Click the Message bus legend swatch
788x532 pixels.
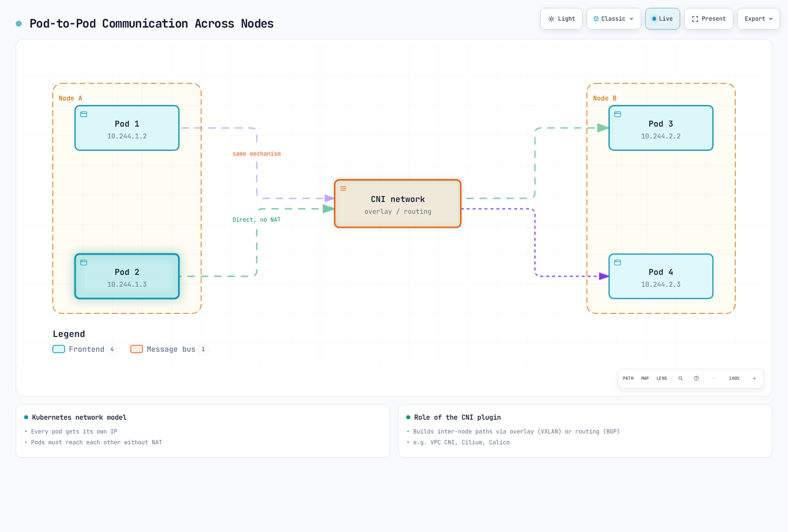click(x=136, y=349)
